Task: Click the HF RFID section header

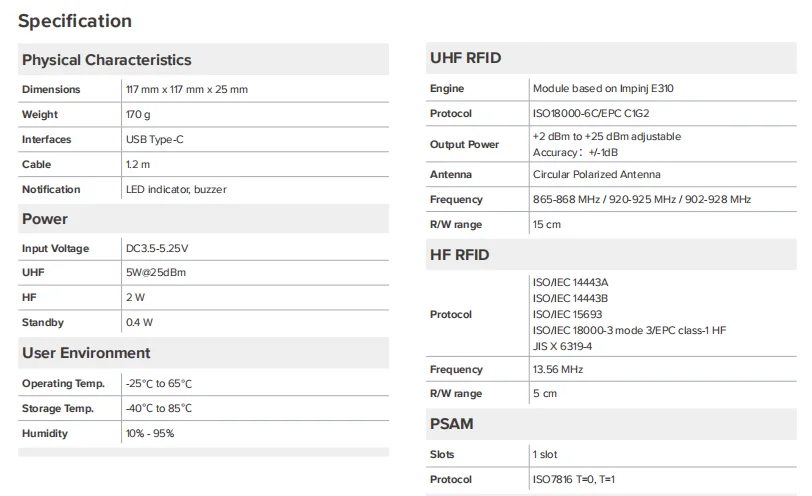Action: 459,255
